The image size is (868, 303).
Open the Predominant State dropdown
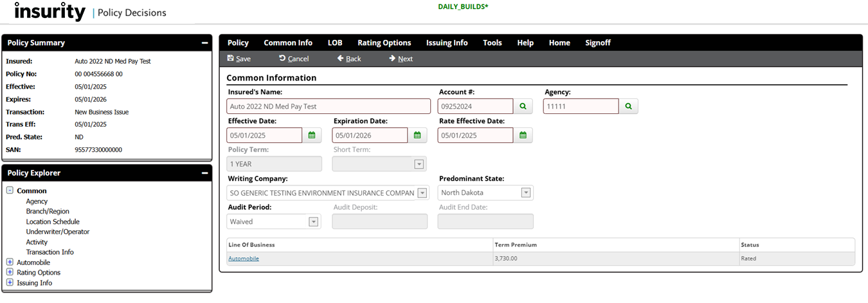tap(525, 193)
